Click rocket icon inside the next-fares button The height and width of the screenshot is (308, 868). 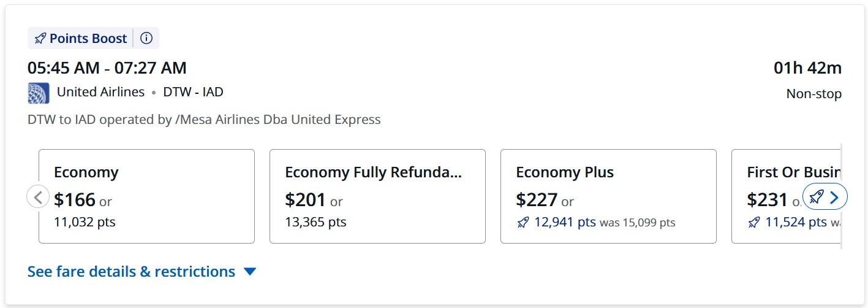pos(816,197)
